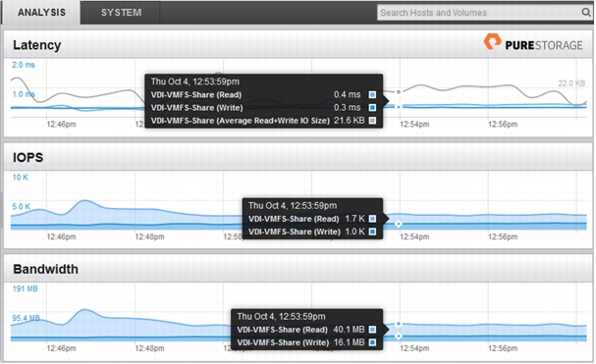Click VDI-VMFS-Share (Read) in IOPS tooltip

click(294, 219)
